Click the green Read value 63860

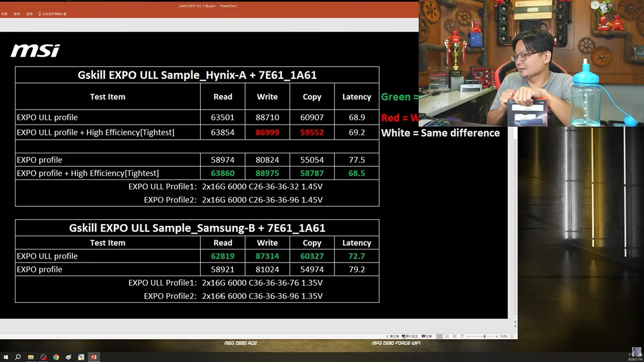click(x=223, y=173)
